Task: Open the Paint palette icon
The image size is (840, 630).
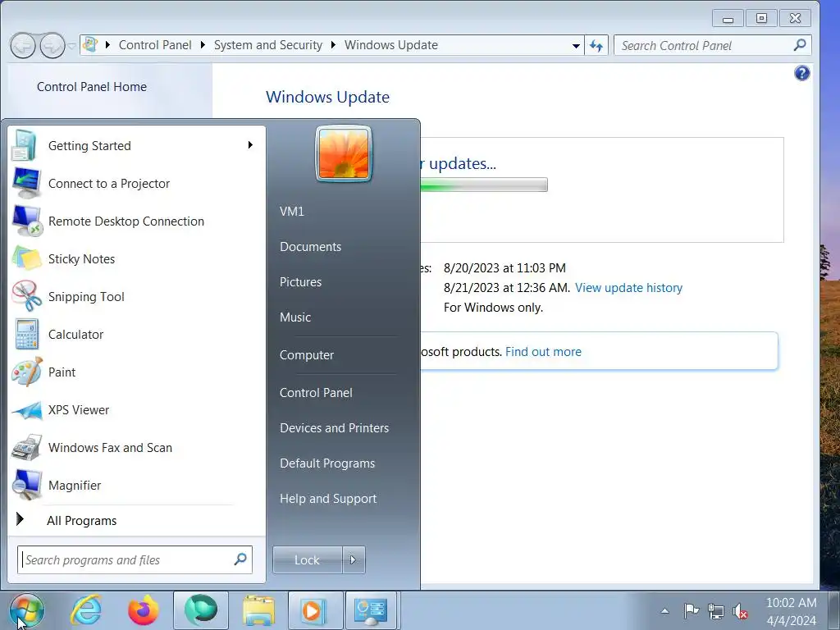Action: coord(26,372)
